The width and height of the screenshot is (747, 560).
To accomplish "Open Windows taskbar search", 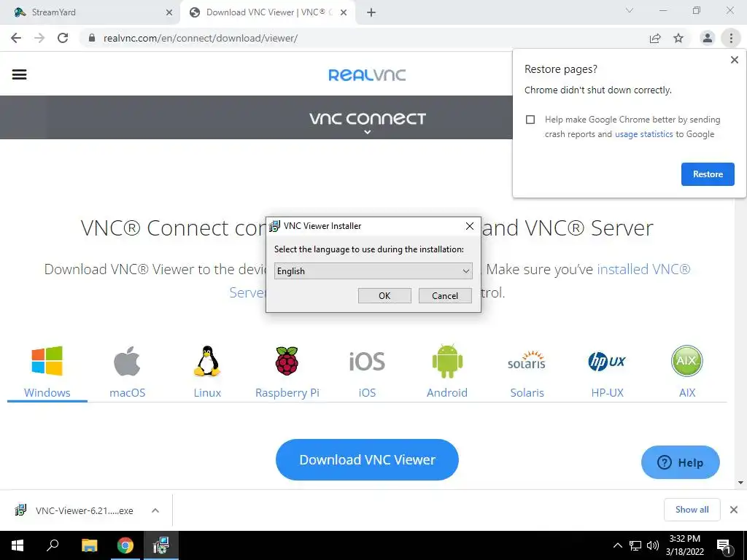I will point(53,545).
